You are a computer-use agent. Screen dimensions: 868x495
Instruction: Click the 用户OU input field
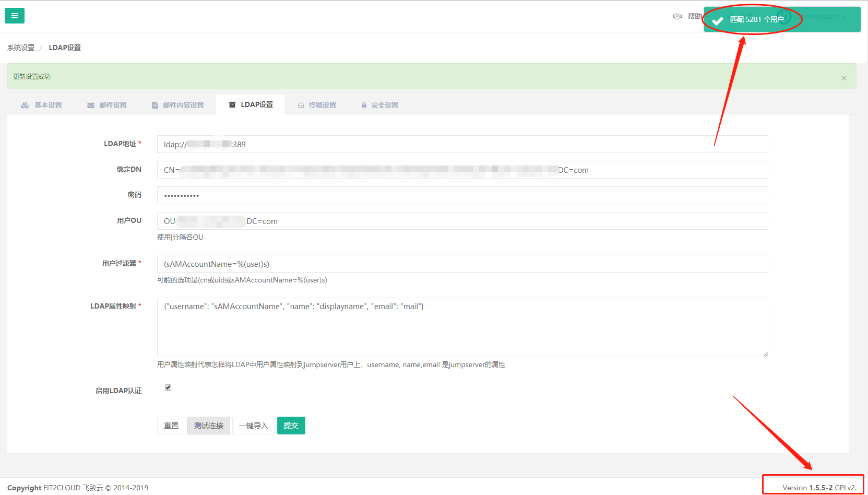(462, 221)
